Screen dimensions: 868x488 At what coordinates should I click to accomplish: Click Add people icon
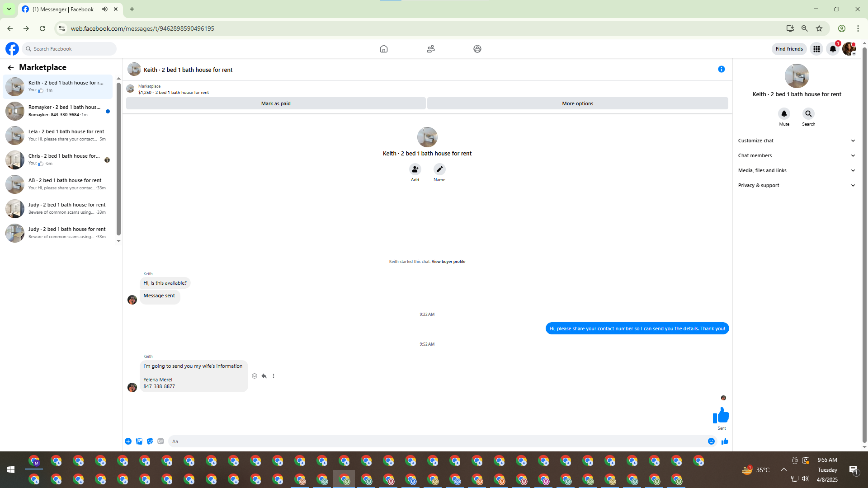tap(415, 169)
